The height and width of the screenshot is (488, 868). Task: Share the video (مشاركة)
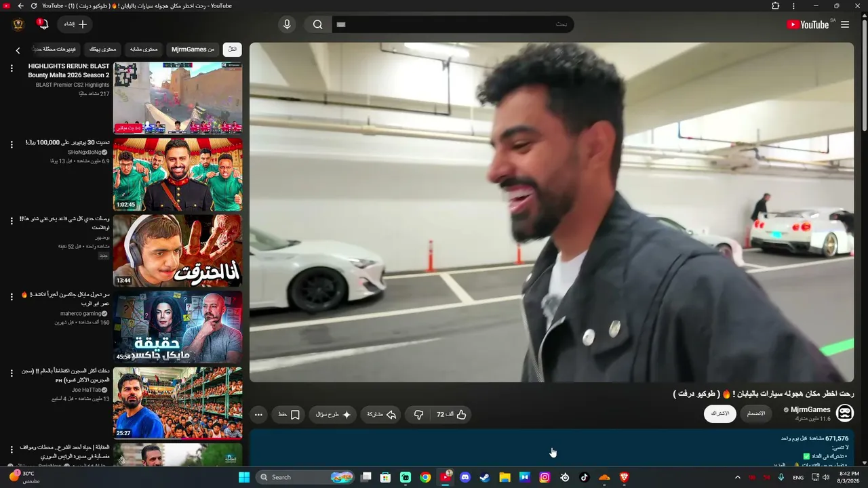[x=382, y=414]
